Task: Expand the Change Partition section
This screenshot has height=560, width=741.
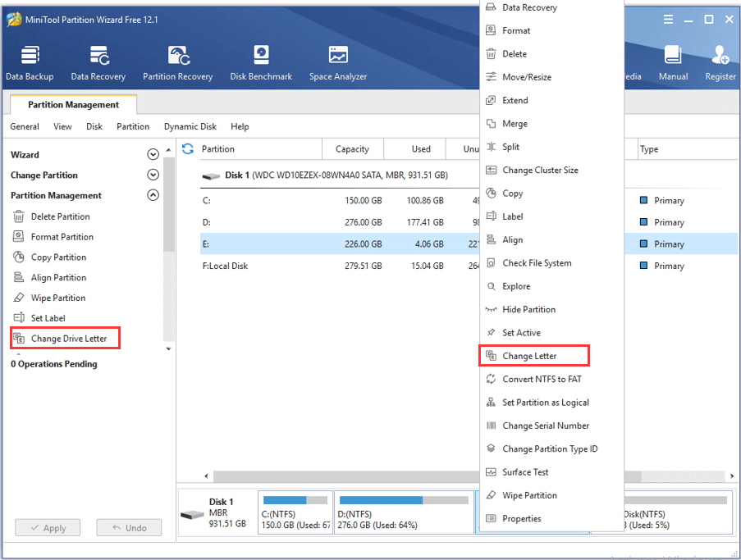Action: coord(153,175)
